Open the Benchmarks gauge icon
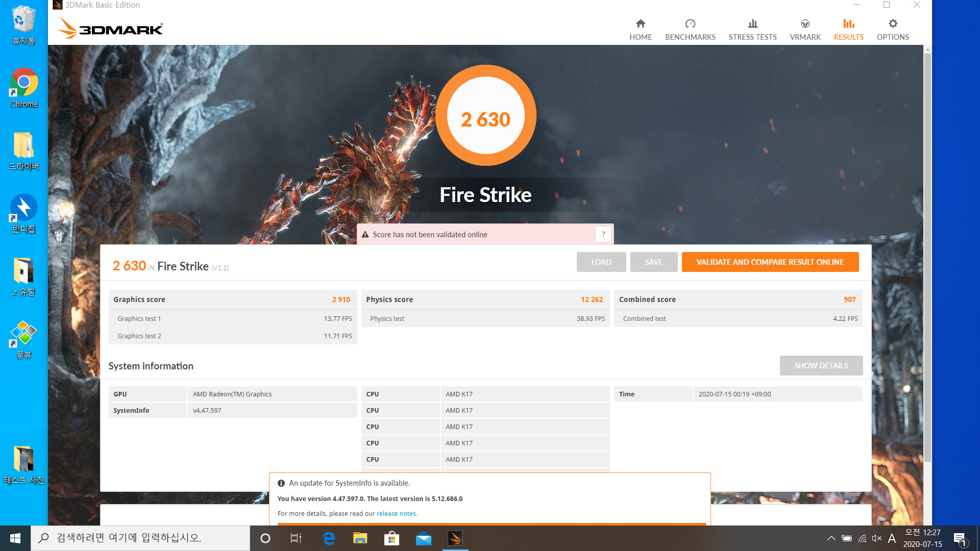 [x=690, y=24]
